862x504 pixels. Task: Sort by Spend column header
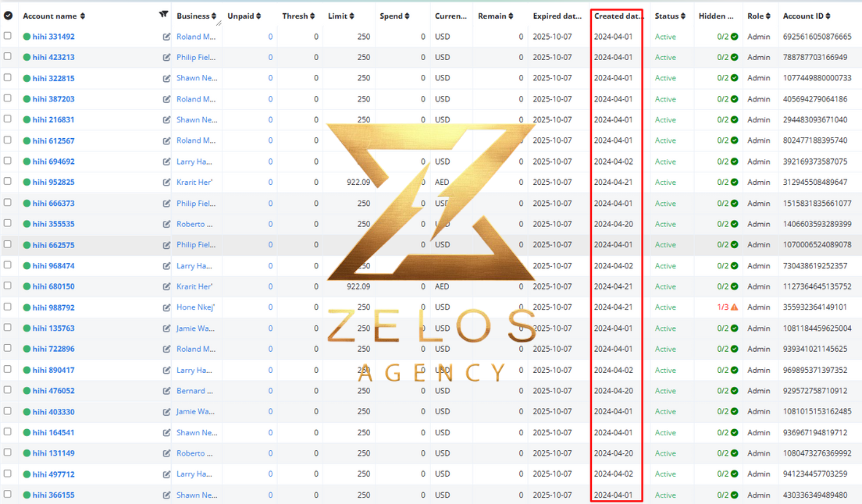click(x=394, y=16)
